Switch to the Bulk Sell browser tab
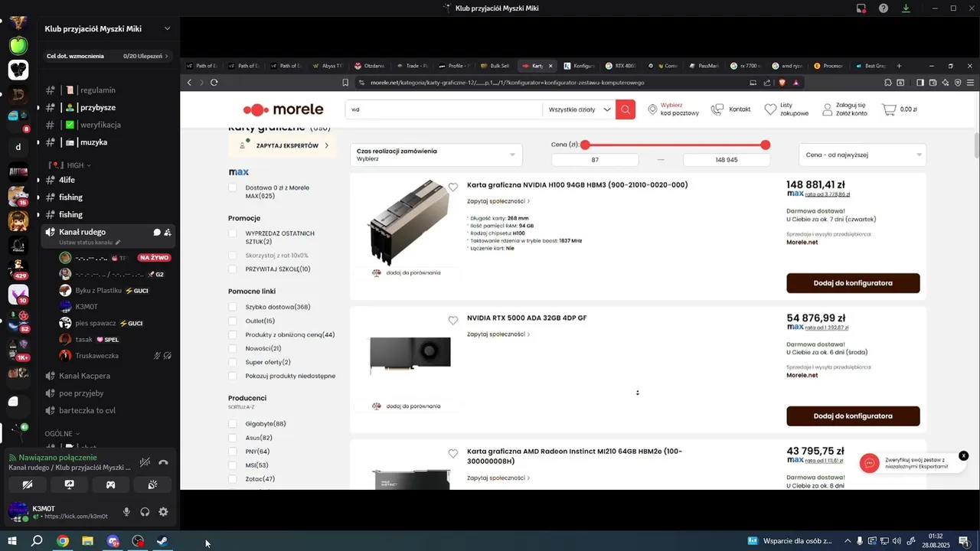 tap(496, 66)
